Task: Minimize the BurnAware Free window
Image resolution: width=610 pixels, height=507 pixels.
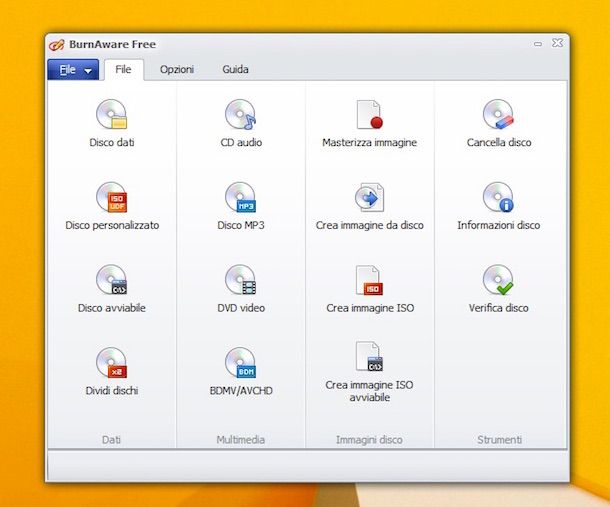Action: [538, 44]
